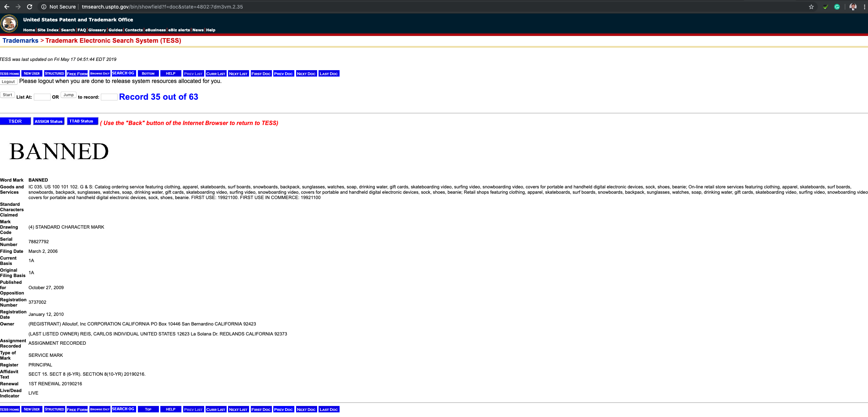This screenshot has width=868, height=417.
Task: Open eBusiness link
Action: pyautogui.click(x=155, y=30)
